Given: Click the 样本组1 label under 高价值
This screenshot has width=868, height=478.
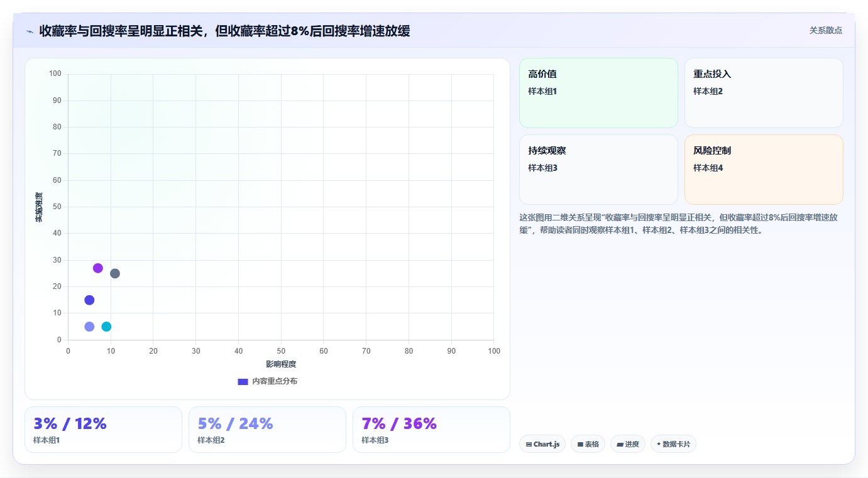Looking at the screenshot, I should pos(542,91).
